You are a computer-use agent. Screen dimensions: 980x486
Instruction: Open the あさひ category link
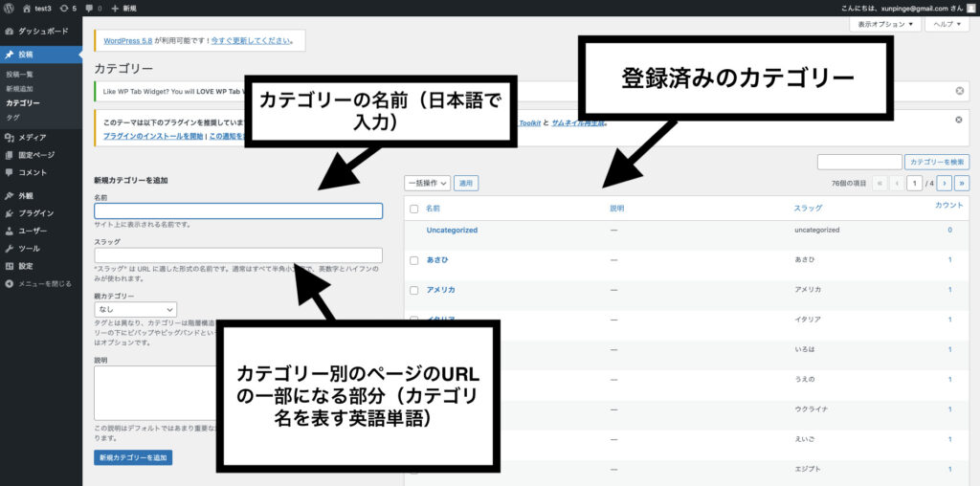click(437, 260)
